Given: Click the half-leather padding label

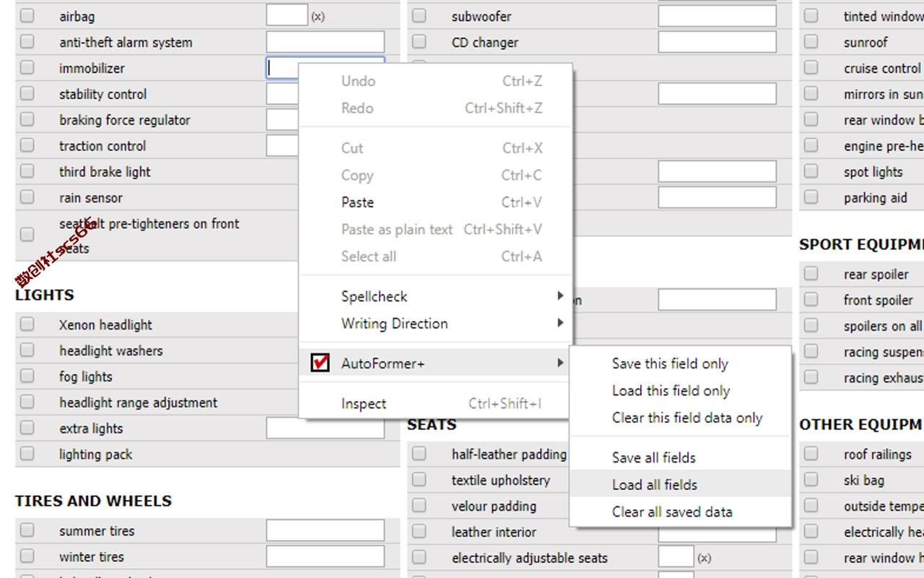Looking at the screenshot, I should 509,454.
